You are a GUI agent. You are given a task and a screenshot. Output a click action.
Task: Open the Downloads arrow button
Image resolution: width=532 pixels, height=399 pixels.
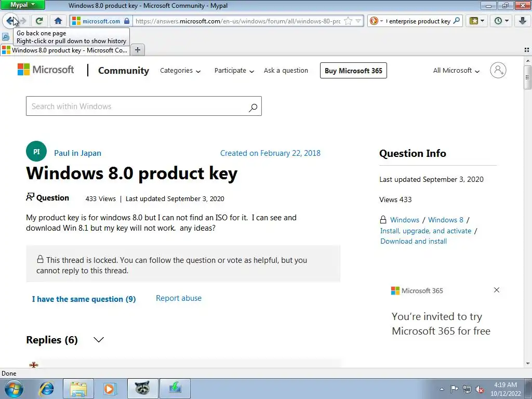523,21
